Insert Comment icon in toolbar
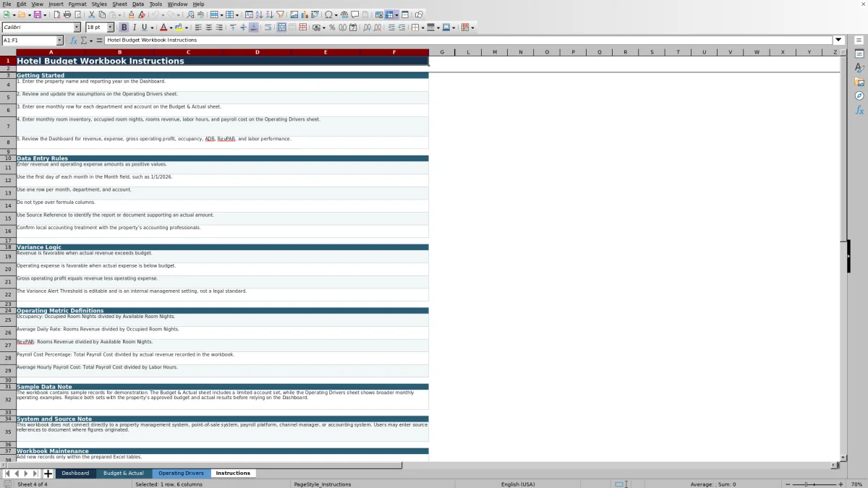The height and width of the screenshot is (488, 868). point(355,14)
